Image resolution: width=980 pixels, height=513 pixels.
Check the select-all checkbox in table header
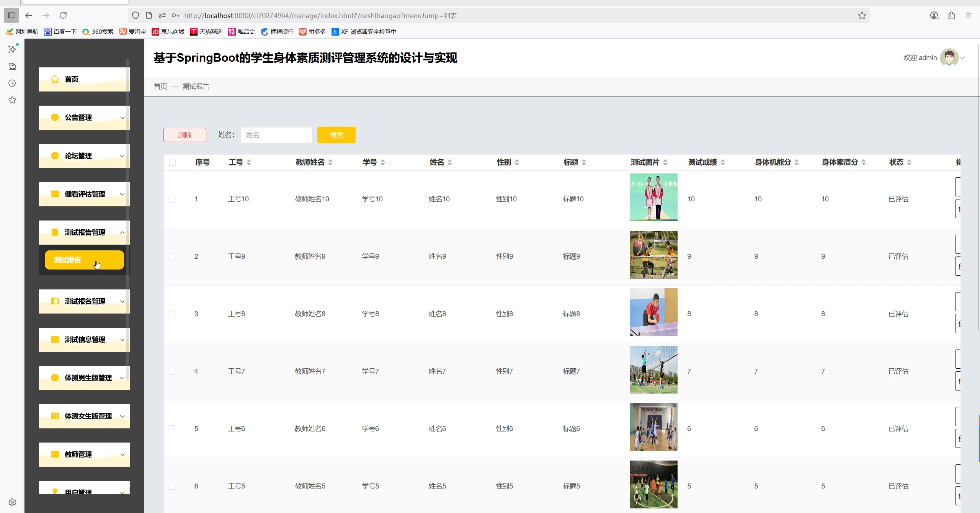coord(172,162)
